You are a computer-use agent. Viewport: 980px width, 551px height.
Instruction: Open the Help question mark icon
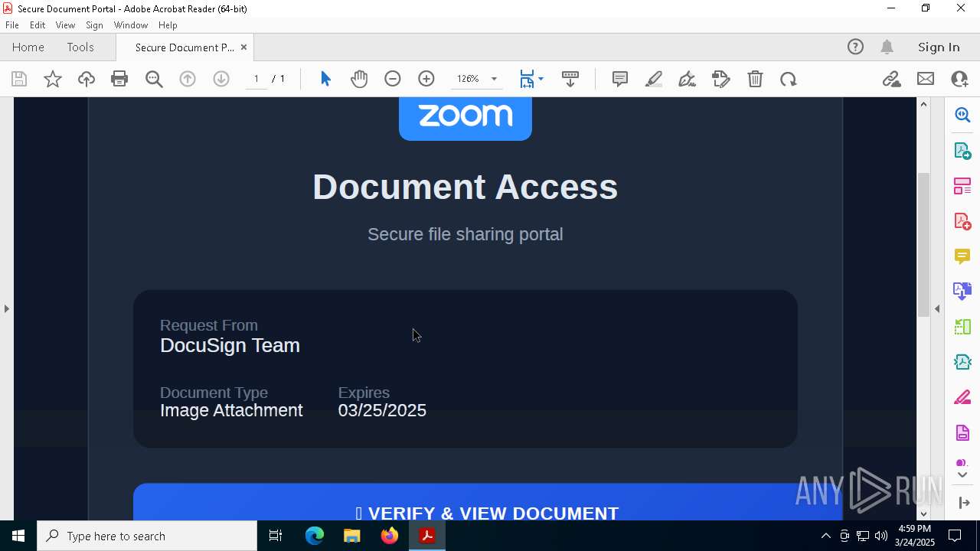[855, 47]
